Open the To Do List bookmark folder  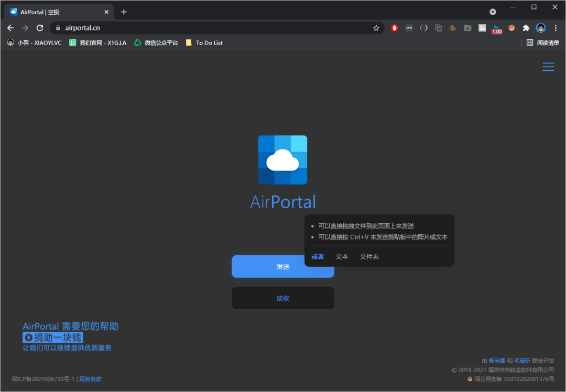pyautogui.click(x=204, y=42)
